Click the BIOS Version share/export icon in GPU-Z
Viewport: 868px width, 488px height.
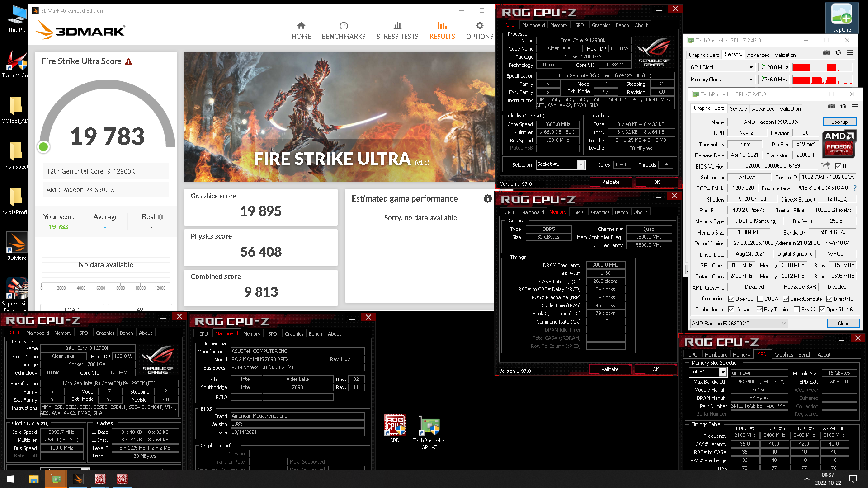pos(825,166)
